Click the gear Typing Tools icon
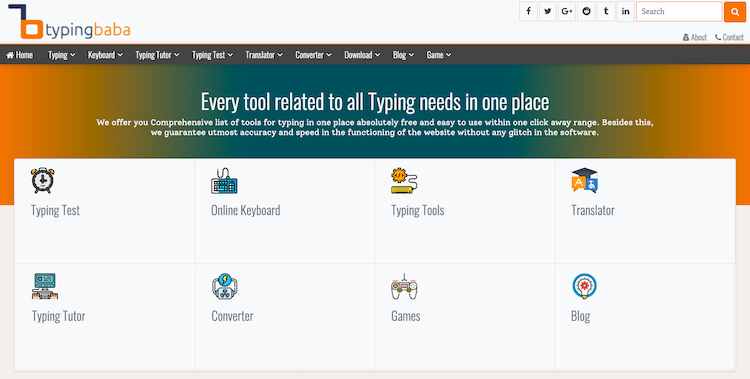 tap(404, 180)
